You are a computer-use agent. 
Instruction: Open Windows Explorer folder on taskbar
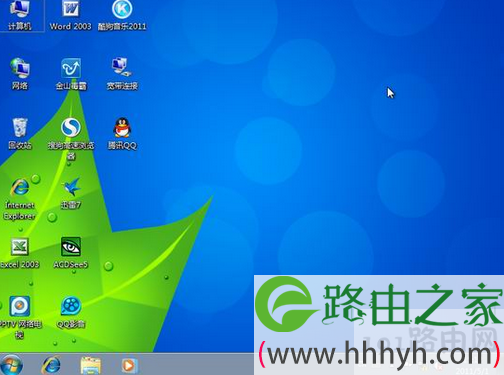click(x=90, y=365)
